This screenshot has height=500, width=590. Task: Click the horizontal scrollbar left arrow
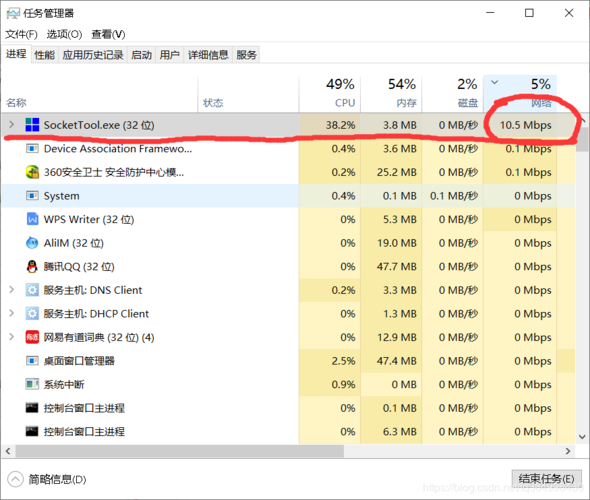(8, 451)
